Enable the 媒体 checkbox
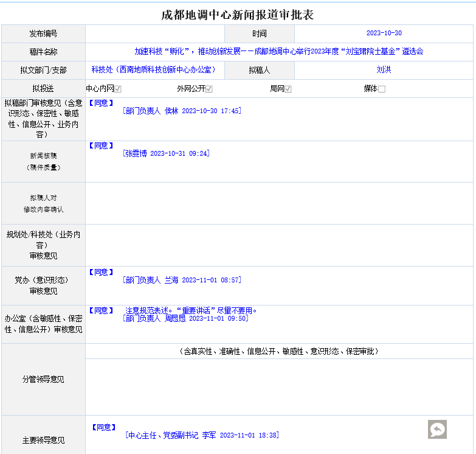The width and height of the screenshot is (476, 454). [x=382, y=89]
